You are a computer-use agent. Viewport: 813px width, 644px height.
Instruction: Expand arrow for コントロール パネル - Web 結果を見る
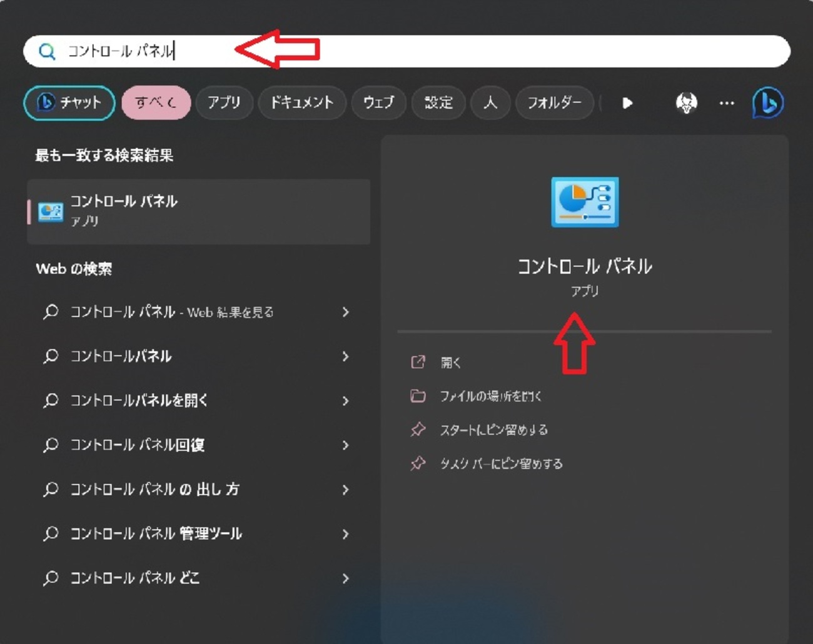(345, 312)
